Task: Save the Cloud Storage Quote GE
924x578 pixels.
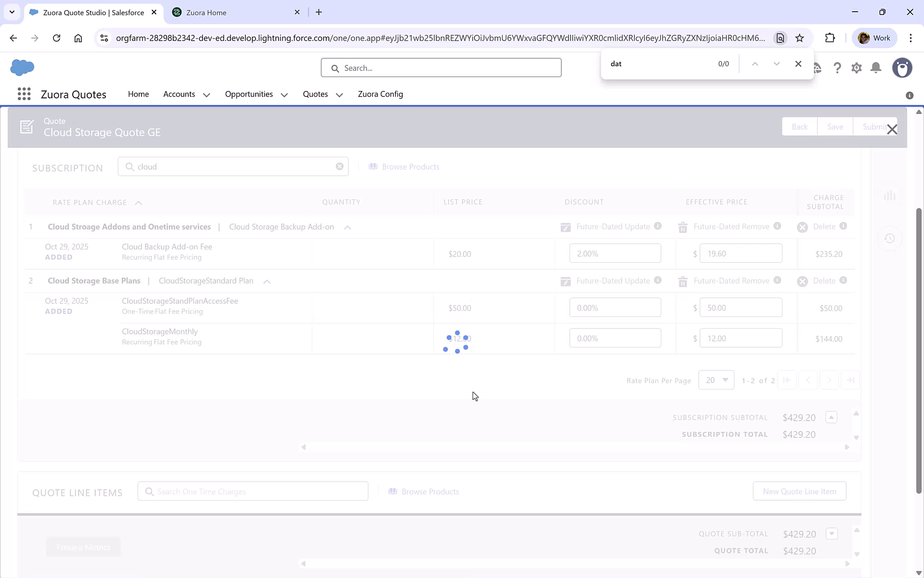Action: pyautogui.click(x=835, y=126)
